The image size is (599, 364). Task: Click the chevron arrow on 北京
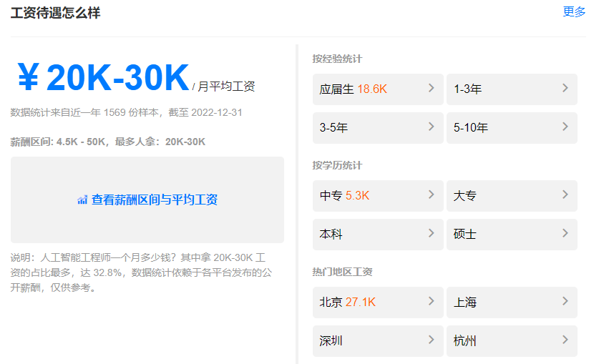432,301
